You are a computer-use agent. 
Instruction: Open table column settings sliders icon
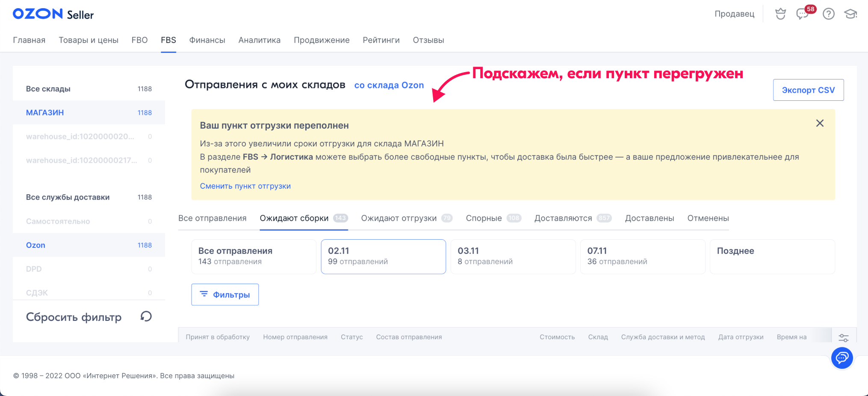coord(843,338)
